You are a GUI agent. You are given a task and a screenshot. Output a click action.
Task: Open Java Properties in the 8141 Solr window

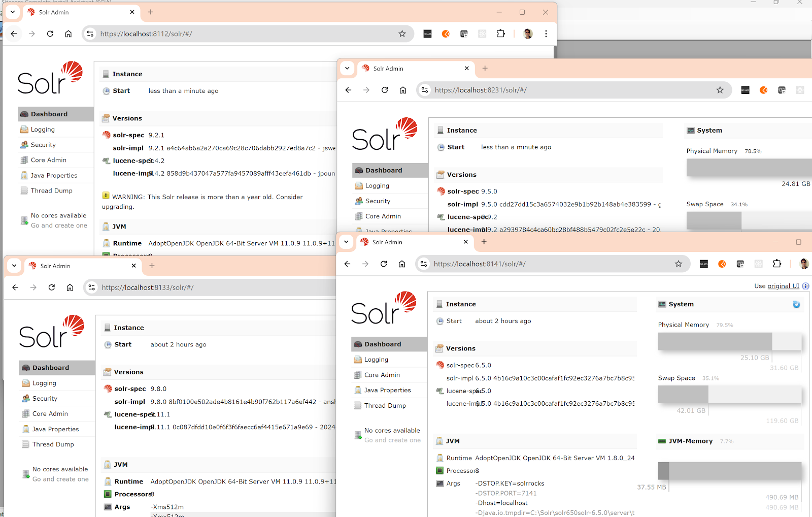[x=389, y=390]
